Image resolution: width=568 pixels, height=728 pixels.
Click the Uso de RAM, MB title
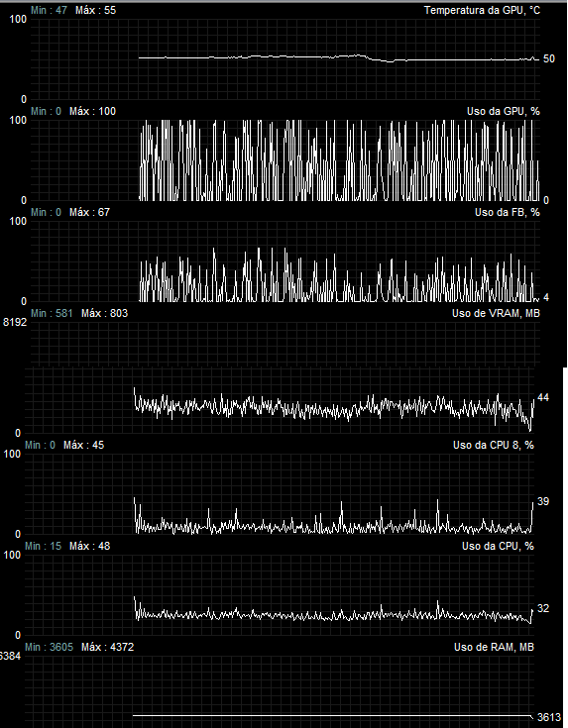point(494,647)
